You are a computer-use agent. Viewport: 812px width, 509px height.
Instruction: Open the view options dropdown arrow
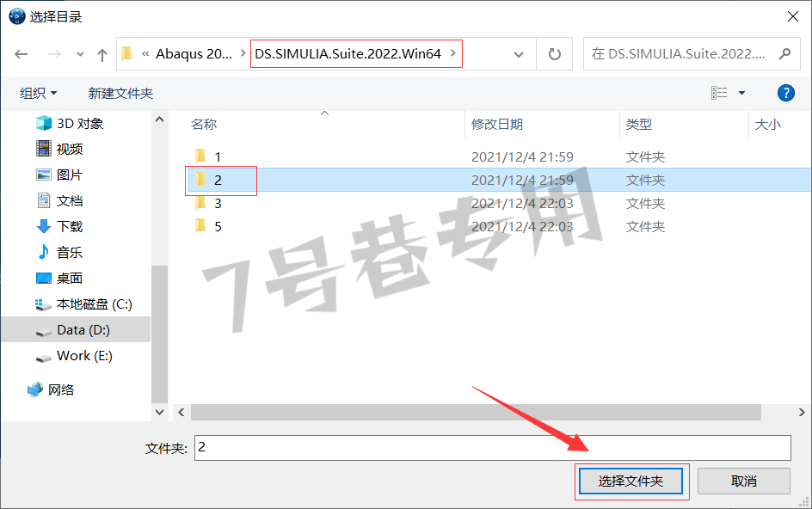(x=741, y=93)
